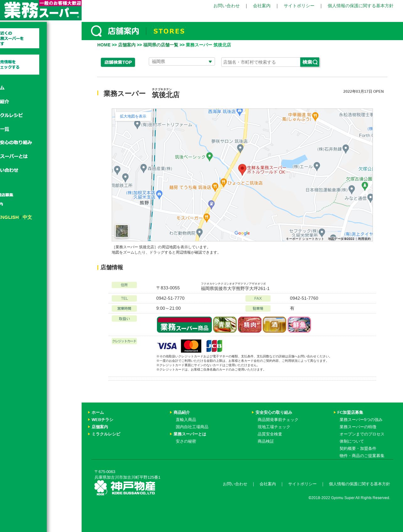Click the 酒 alcohol icon

tap(274, 324)
